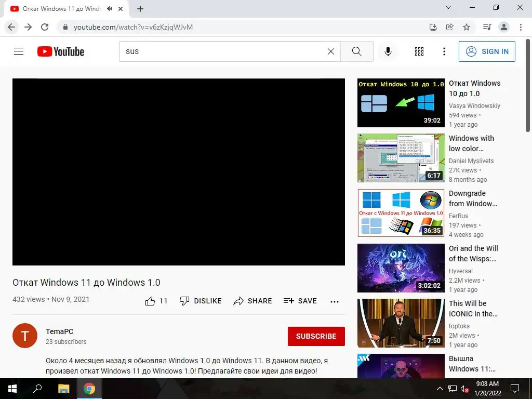532x399 pixels.
Task: Click channel name Vasya Windowskiy
Action: (474, 106)
